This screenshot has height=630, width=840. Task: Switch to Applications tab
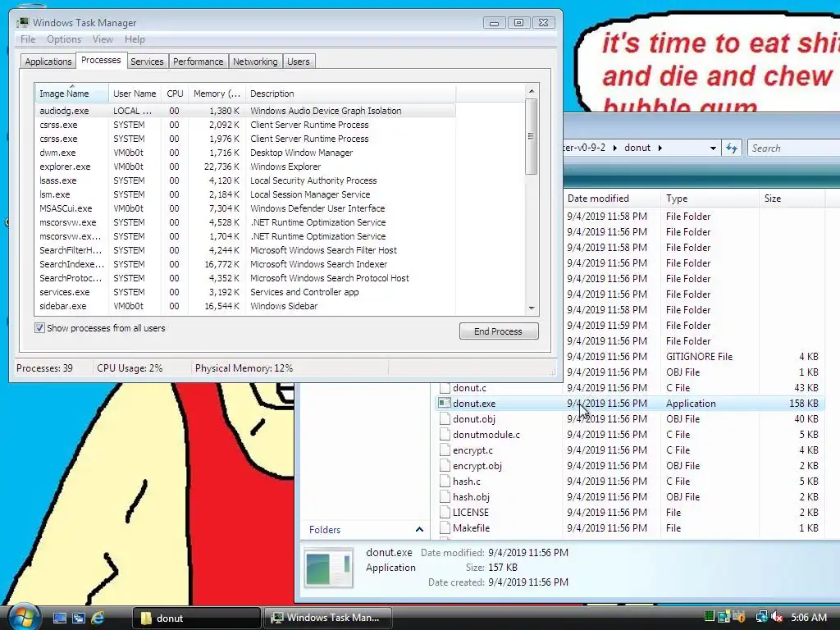[48, 62]
